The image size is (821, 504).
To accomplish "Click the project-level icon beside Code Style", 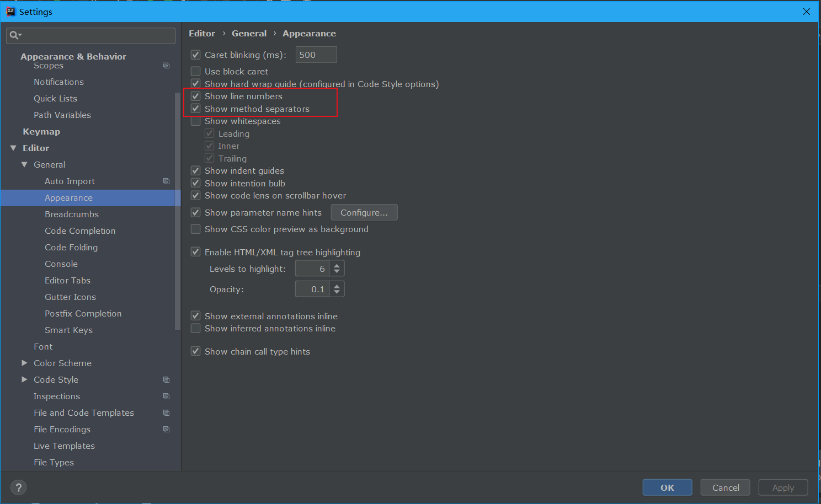I will pyautogui.click(x=166, y=379).
